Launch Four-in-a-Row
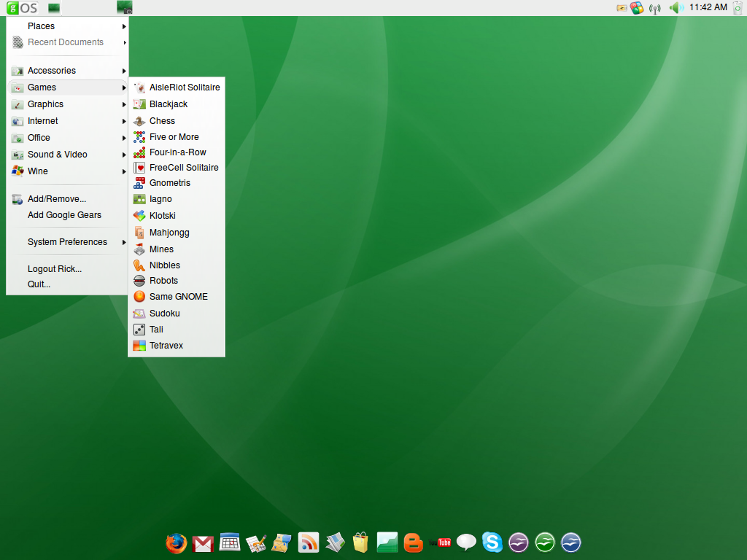 point(177,152)
